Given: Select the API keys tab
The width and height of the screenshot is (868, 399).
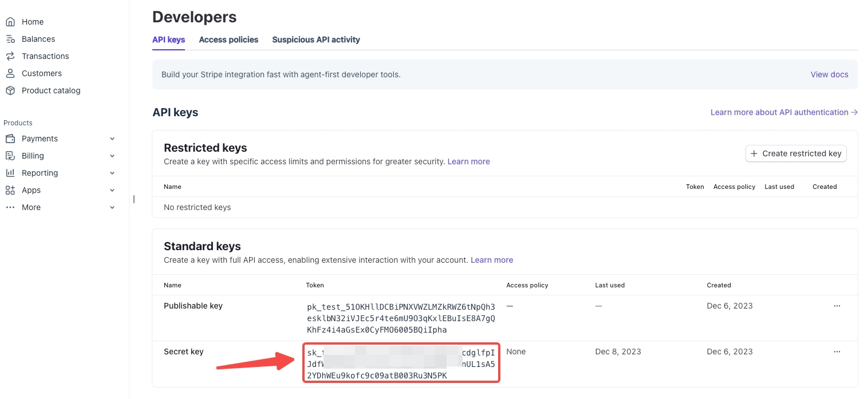Looking at the screenshot, I should click(168, 39).
